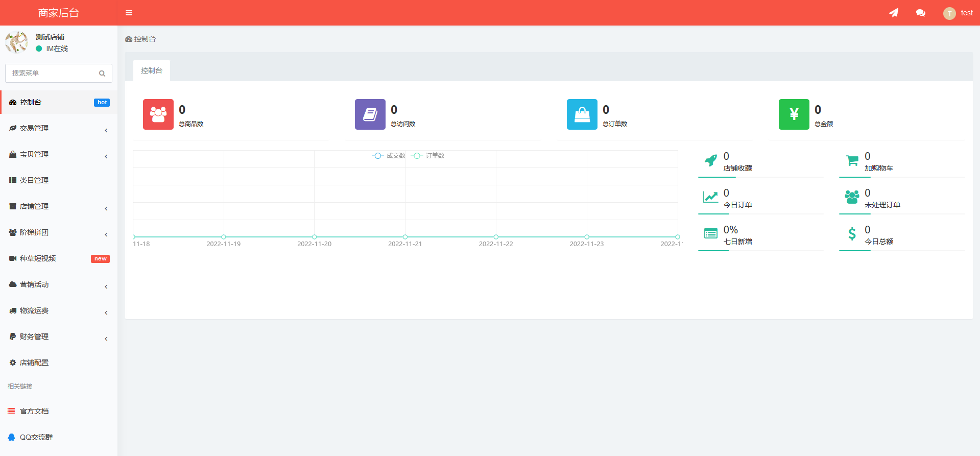Viewport: 980px width, 456px height.
Task: Open 种草短视频 menu item
Action: click(x=59, y=259)
